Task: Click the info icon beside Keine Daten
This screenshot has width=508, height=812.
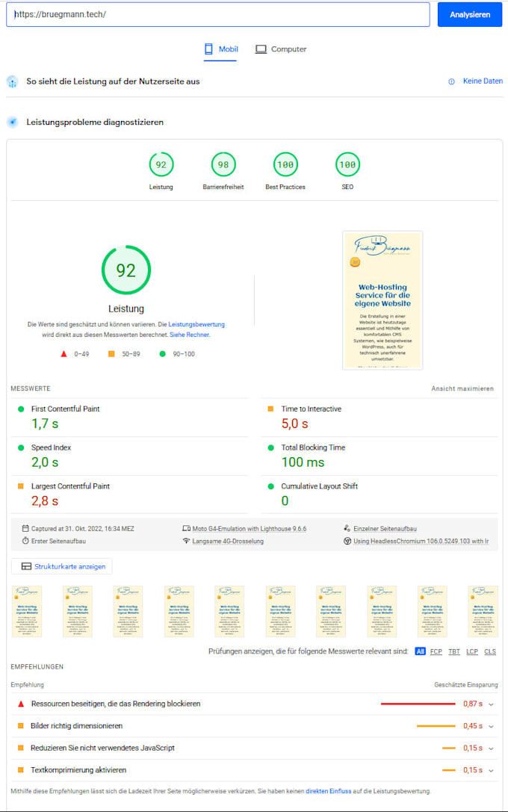Action: click(x=451, y=81)
